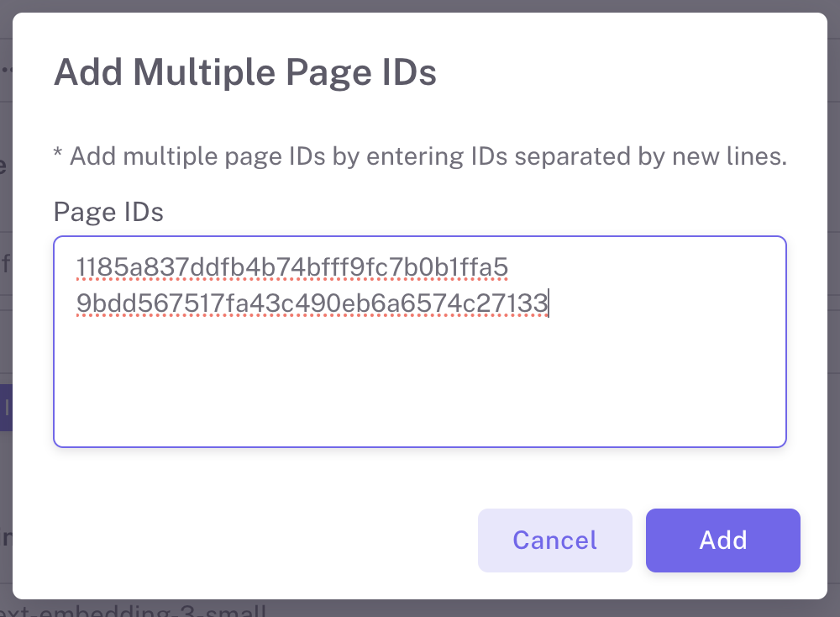Click the second page ID starting 9bdd5675
Screen dimensions: 840x617
click(311, 303)
